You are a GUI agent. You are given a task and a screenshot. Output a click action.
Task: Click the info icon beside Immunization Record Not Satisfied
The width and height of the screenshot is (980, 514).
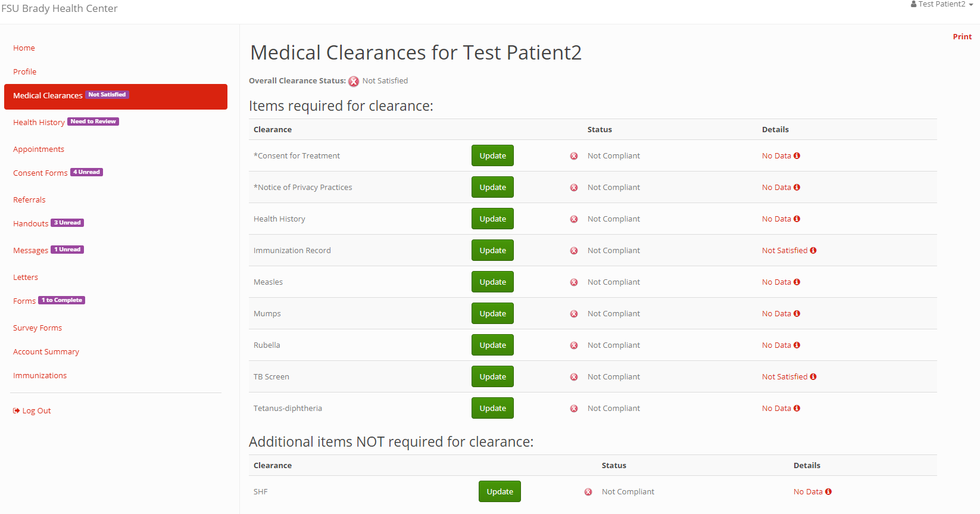pos(813,251)
